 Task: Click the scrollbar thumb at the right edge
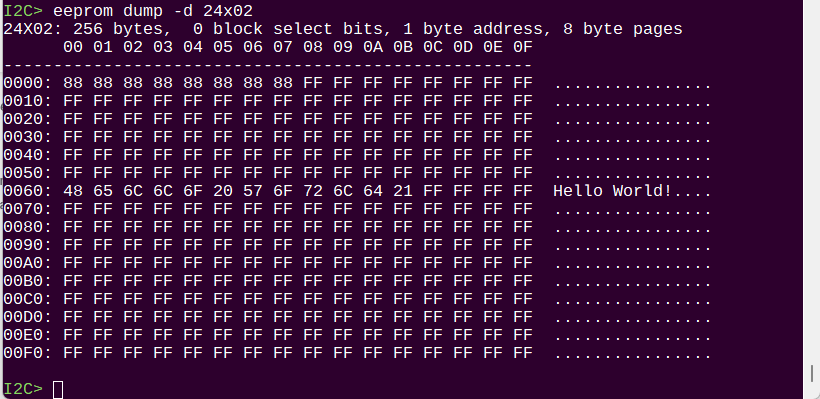(812, 373)
